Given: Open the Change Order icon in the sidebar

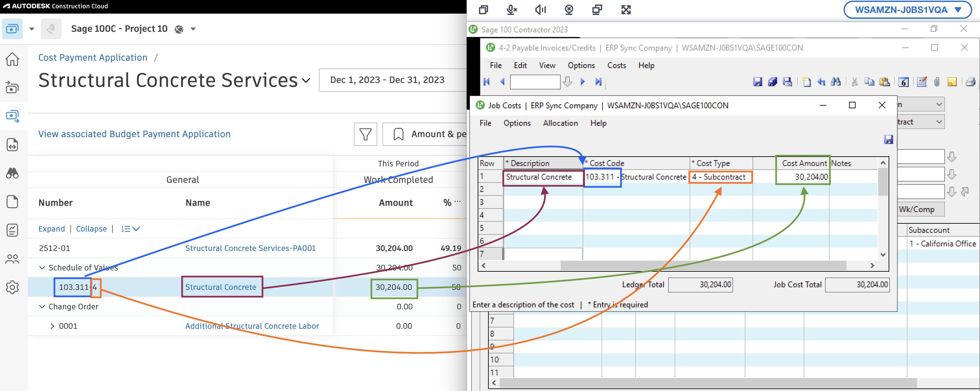Looking at the screenshot, I should coord(13,145).
